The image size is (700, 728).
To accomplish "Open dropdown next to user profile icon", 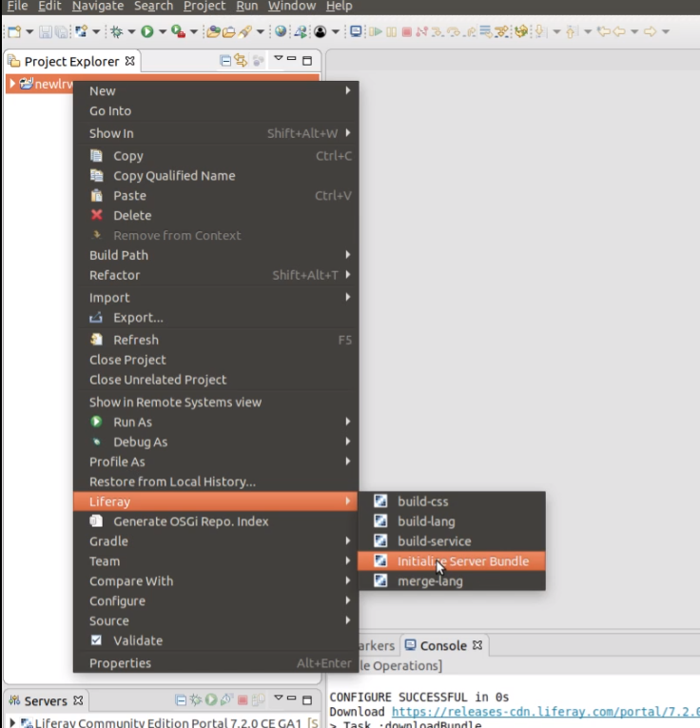I will point(336,31).
